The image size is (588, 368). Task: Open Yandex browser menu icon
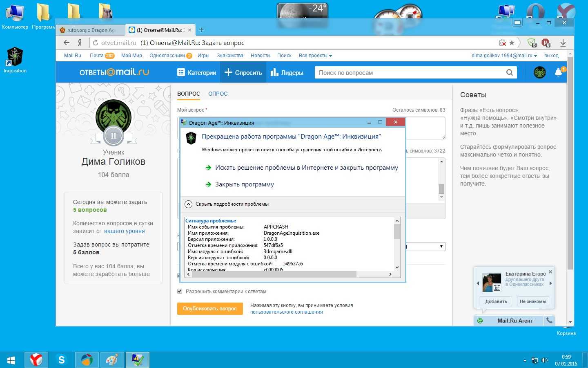(517, 23)
